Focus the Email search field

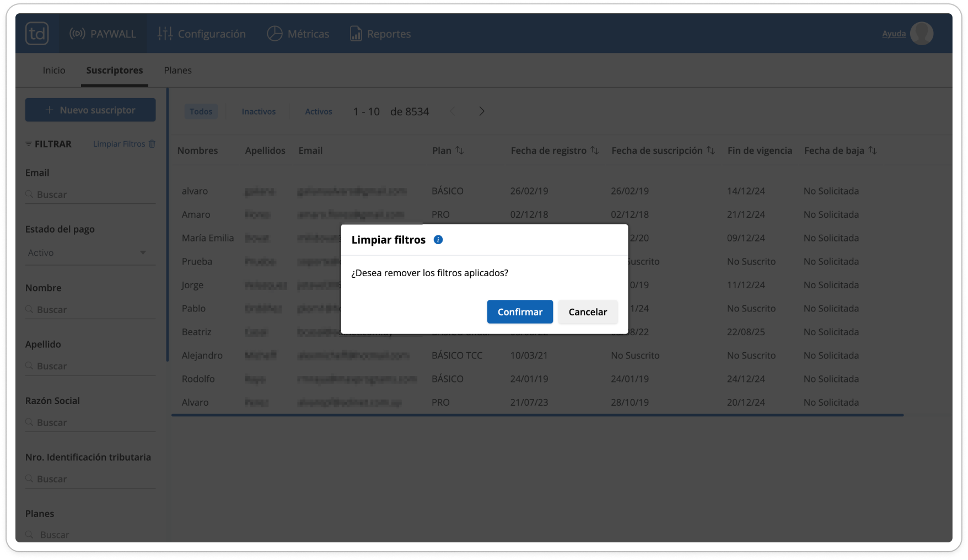click(90, 195)
